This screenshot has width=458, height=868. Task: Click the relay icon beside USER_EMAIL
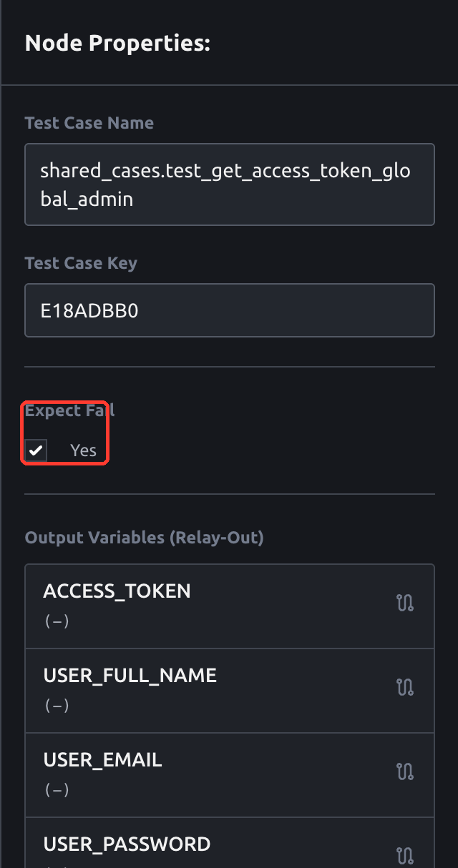pos(405,772)
